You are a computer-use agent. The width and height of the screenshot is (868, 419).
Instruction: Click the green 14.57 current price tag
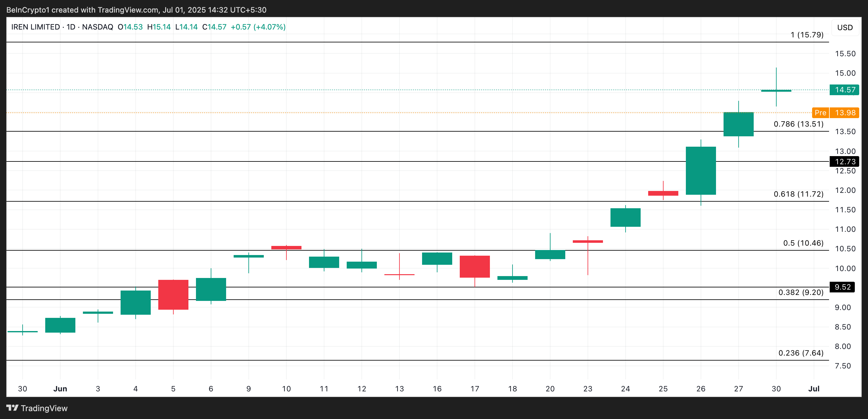(844, 90)
